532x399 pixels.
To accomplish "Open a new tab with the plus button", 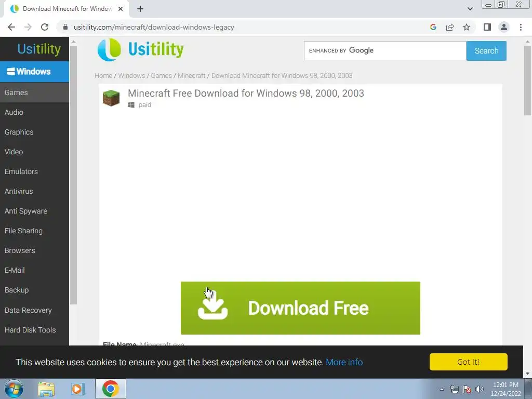I will coord(140,9).
